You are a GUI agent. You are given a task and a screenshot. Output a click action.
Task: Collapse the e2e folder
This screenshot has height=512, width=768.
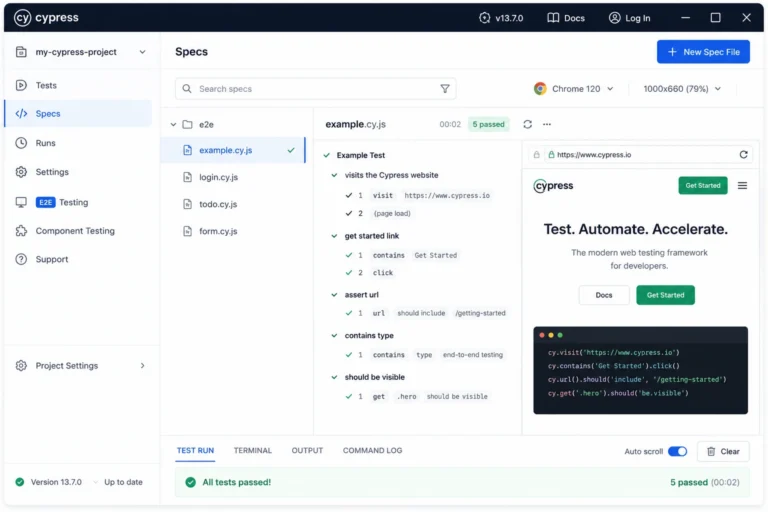(173, 124)
